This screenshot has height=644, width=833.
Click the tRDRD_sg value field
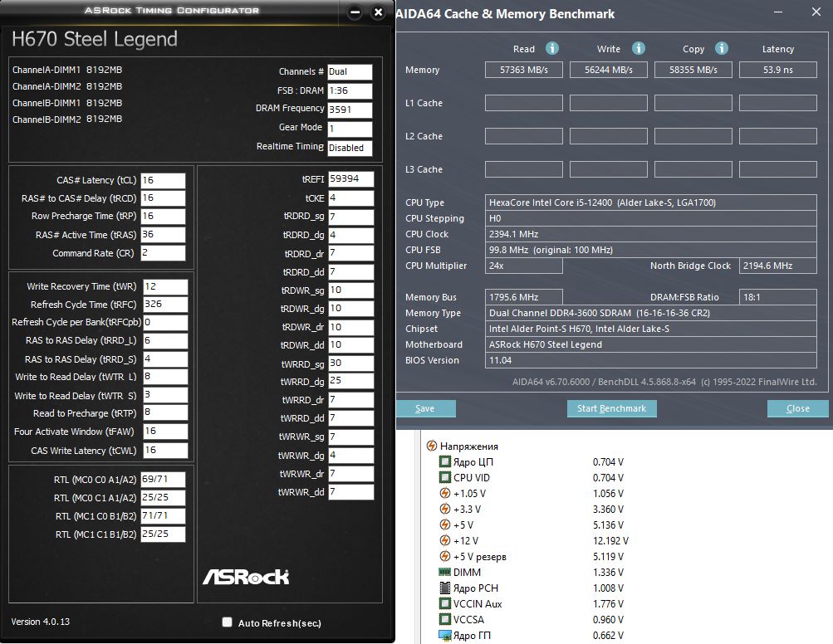[x=350, y=217]
